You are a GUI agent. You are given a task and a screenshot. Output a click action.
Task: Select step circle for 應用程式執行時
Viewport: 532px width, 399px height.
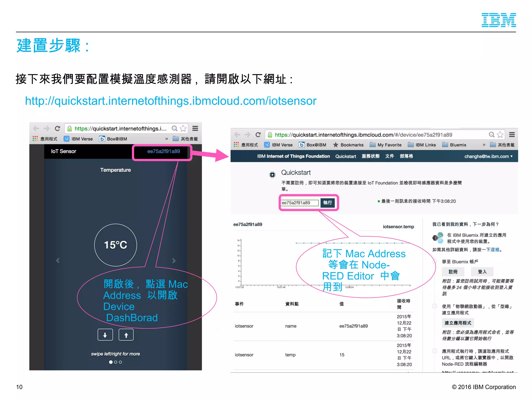click(435, 351)
